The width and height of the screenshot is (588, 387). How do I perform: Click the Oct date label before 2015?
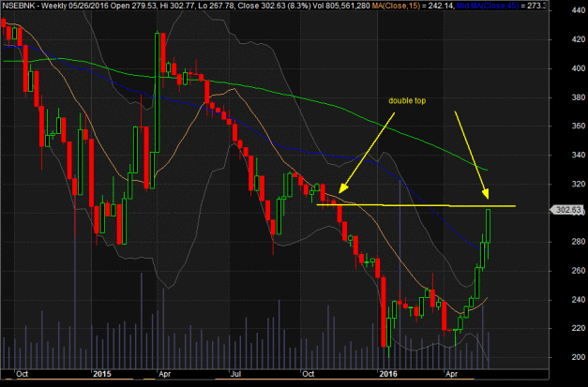pyautogui.click(x=22, y=374)
